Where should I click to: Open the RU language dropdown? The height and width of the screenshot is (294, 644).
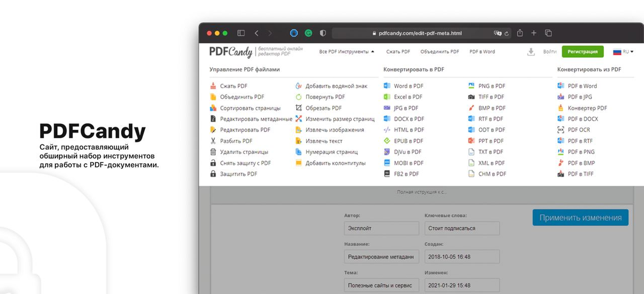pyautogui.click(x=624, y=52)
